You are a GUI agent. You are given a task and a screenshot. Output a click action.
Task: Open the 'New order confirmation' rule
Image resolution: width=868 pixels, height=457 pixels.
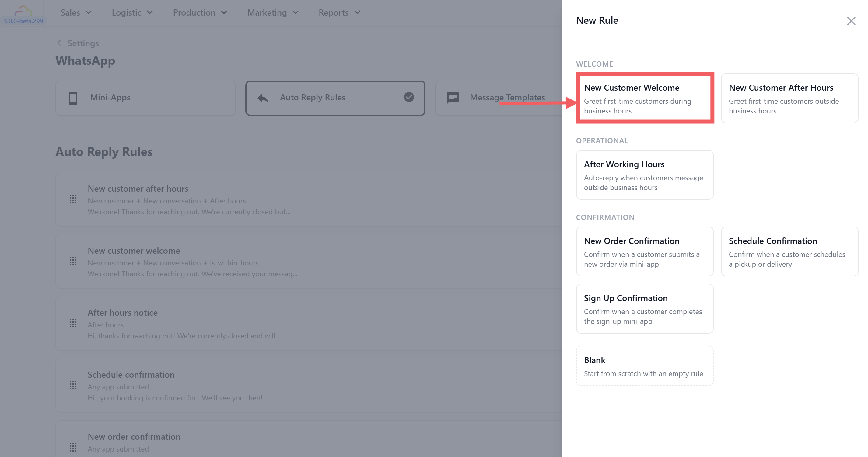308,438
